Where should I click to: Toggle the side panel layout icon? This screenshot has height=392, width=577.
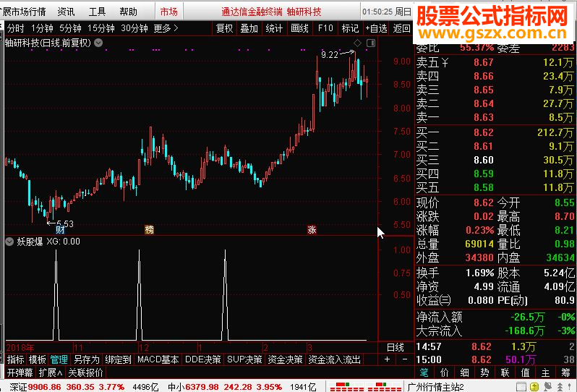tap(371, 43)
